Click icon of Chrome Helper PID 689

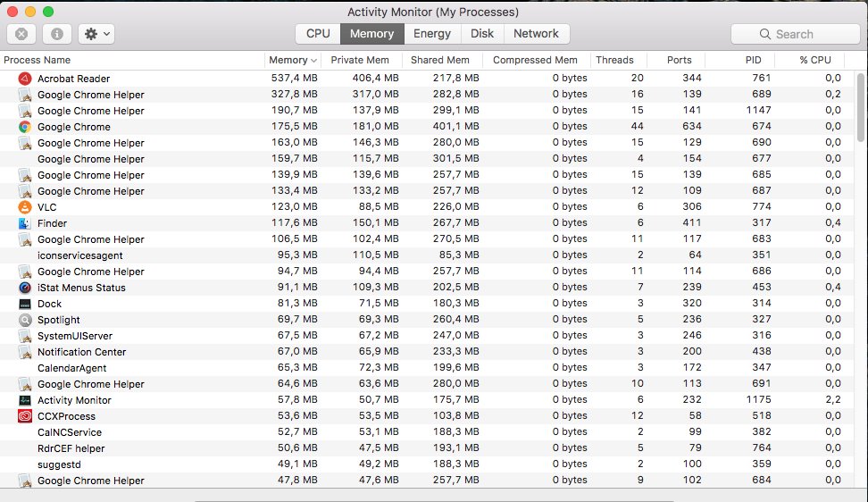tap(25, 95)
